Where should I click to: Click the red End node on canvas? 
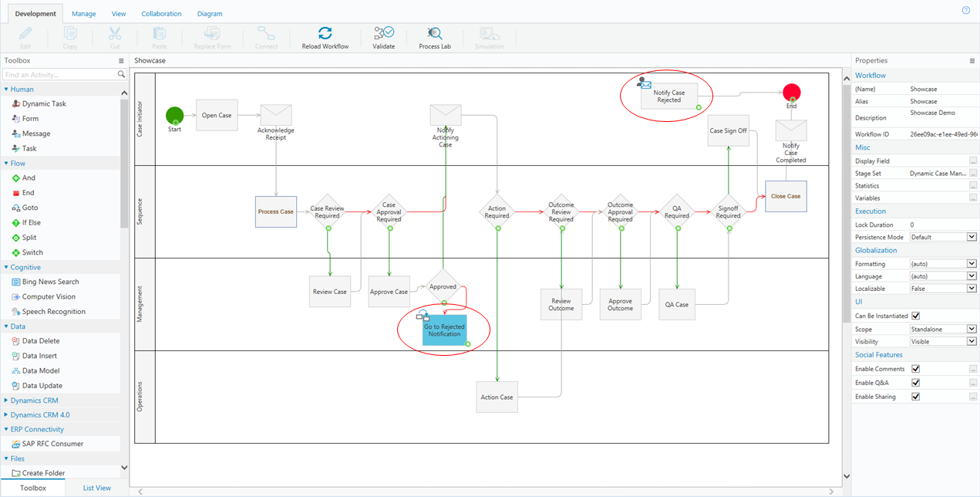(x=791, y=93)
